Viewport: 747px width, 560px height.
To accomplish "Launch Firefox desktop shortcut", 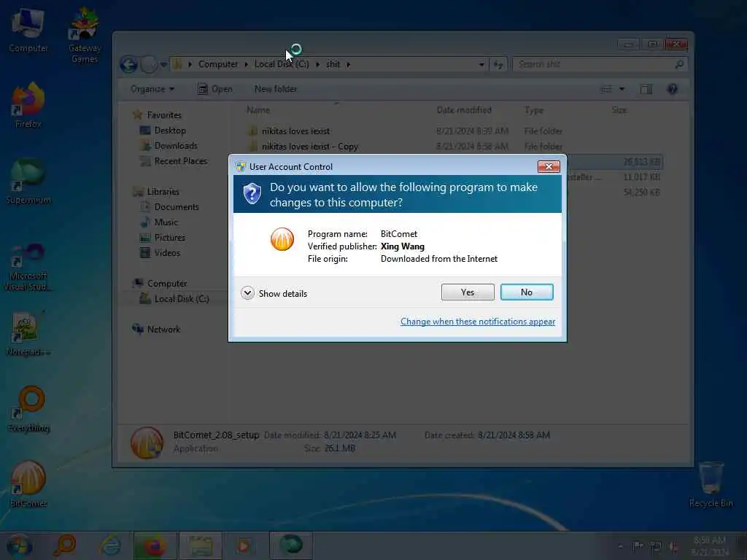I will pos(28,106).
